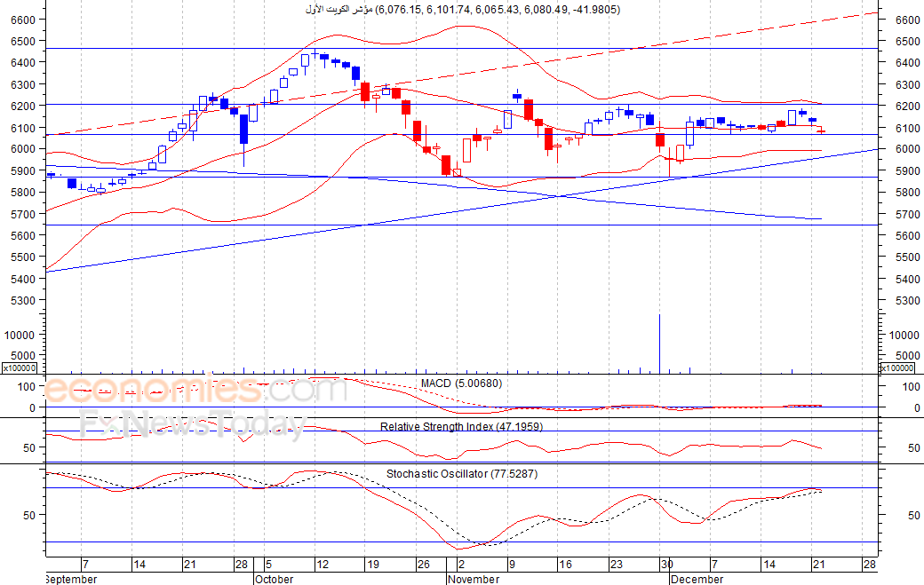Click the last red candlestick near December 21
The image size is (924, 585).
pos(821,131)
